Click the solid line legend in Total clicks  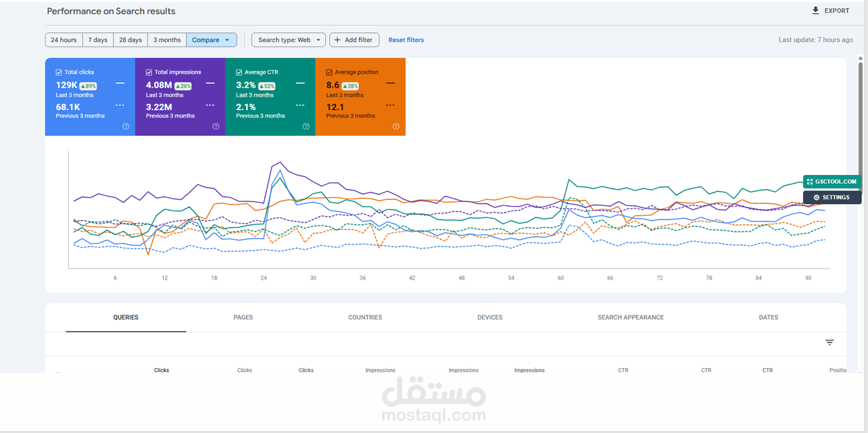coord(120,83)
